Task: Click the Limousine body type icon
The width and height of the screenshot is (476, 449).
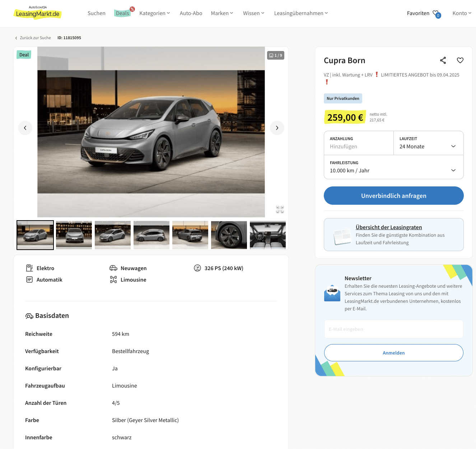Action: point(113,279)
